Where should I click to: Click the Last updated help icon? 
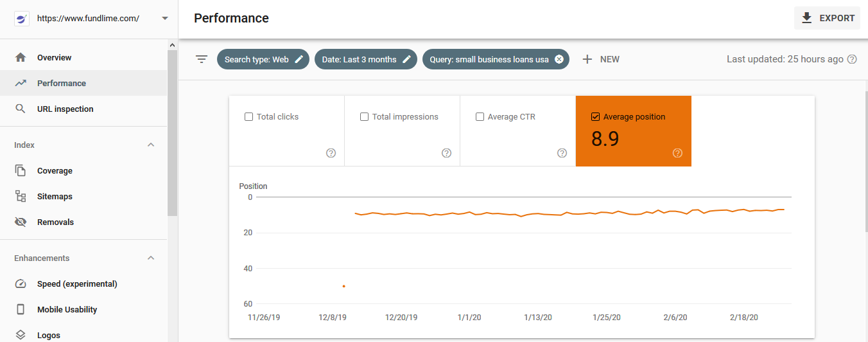[852, 59]
